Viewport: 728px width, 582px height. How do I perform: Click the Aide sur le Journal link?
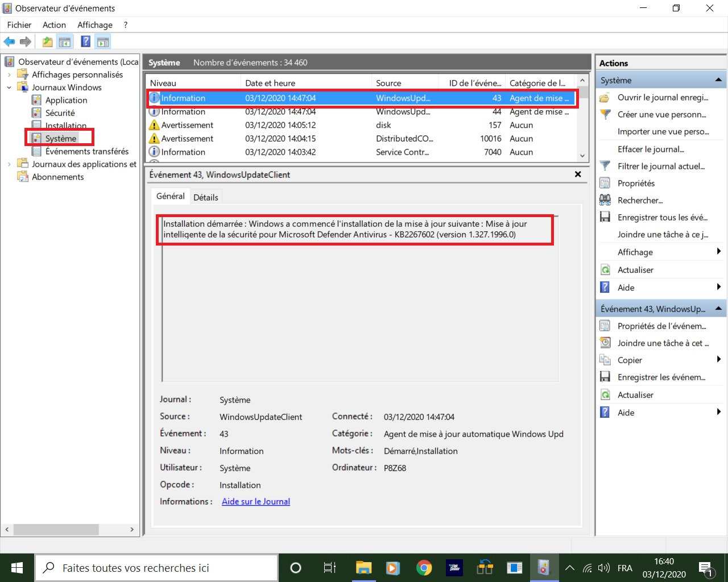(x=256, y=501)
